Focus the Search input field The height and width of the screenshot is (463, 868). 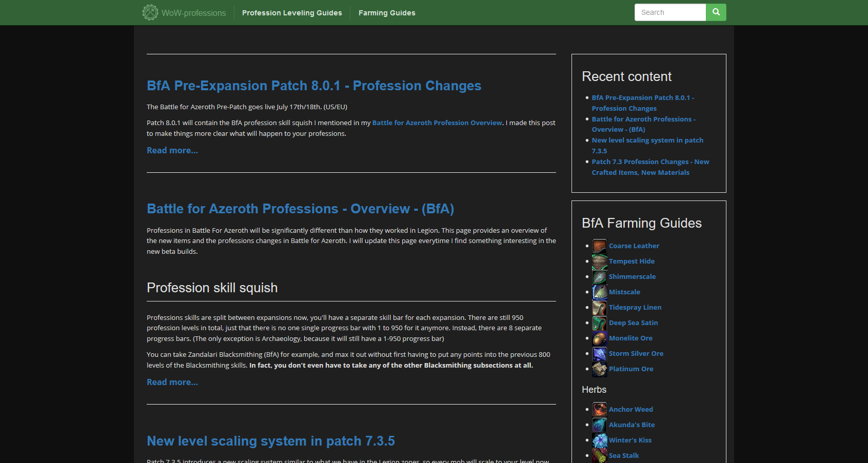[670, 12]
